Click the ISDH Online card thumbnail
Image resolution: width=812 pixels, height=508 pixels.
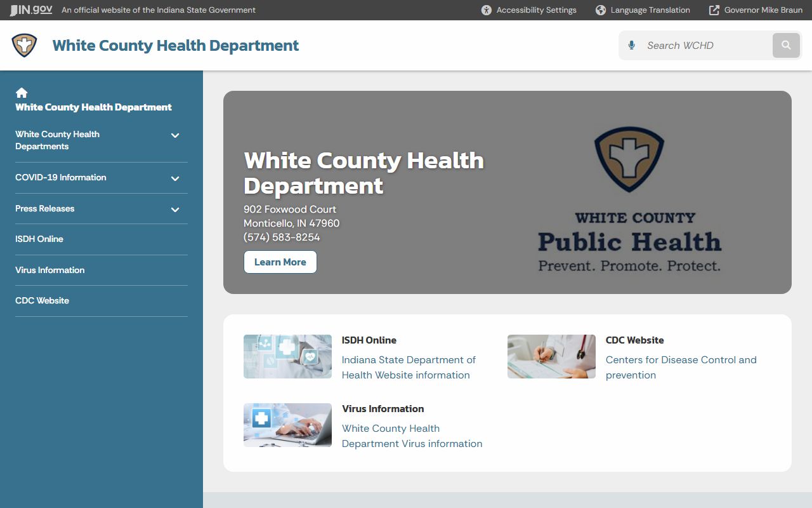pos(287,356)
